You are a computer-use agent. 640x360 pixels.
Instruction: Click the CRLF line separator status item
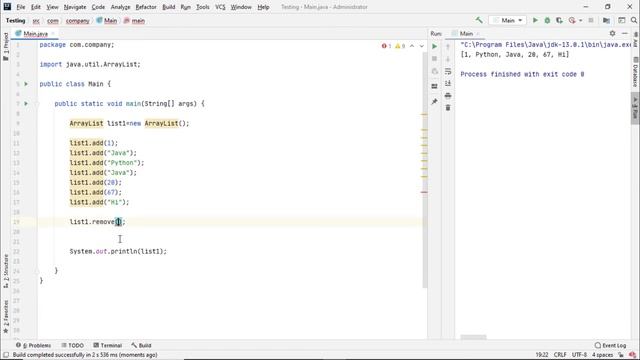tap(560, 355)
